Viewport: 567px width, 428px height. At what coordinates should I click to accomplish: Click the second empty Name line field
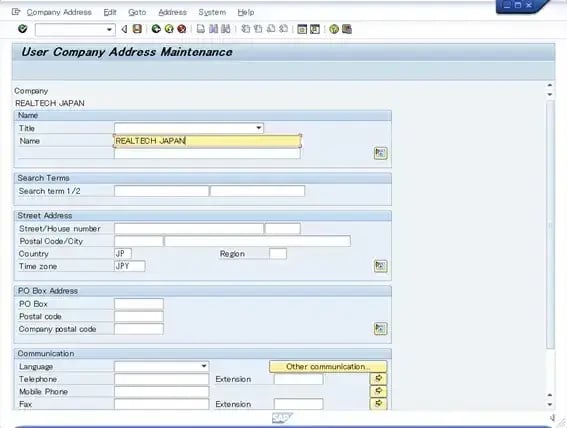pos(207,154)
